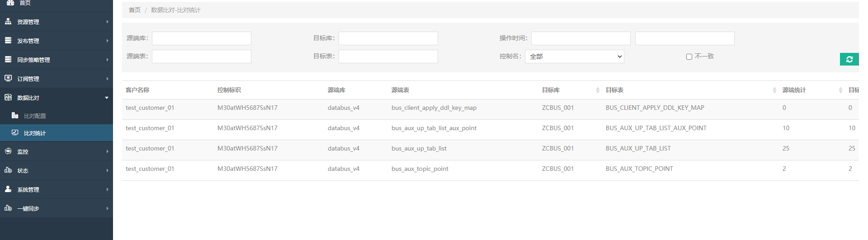Go to 首页 in the sidebar
Viewport: 868px width, 240px height.
click(x=25, y=3)
